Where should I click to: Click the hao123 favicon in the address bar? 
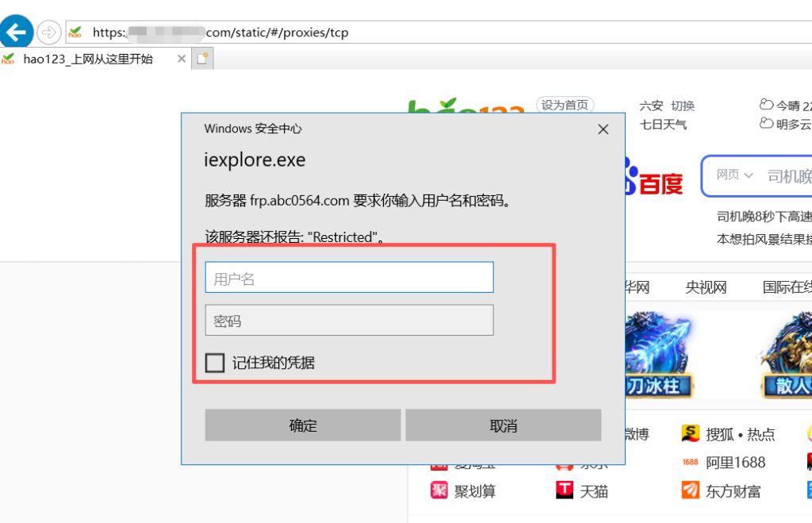75,33
